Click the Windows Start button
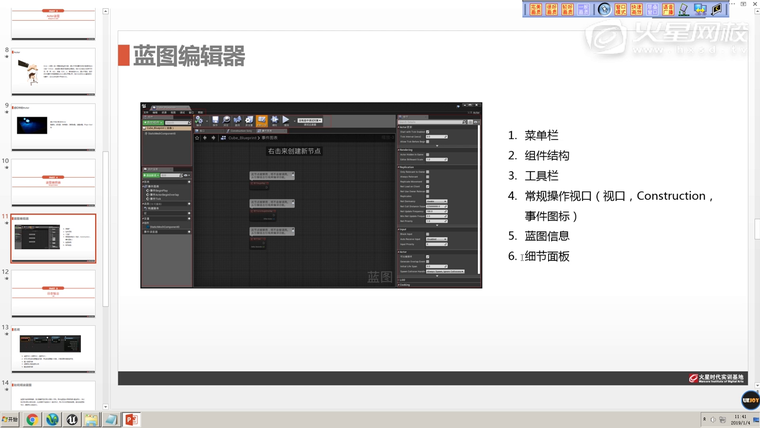Image resolution: width=760 pixels, height=428 pixels. 10,420
